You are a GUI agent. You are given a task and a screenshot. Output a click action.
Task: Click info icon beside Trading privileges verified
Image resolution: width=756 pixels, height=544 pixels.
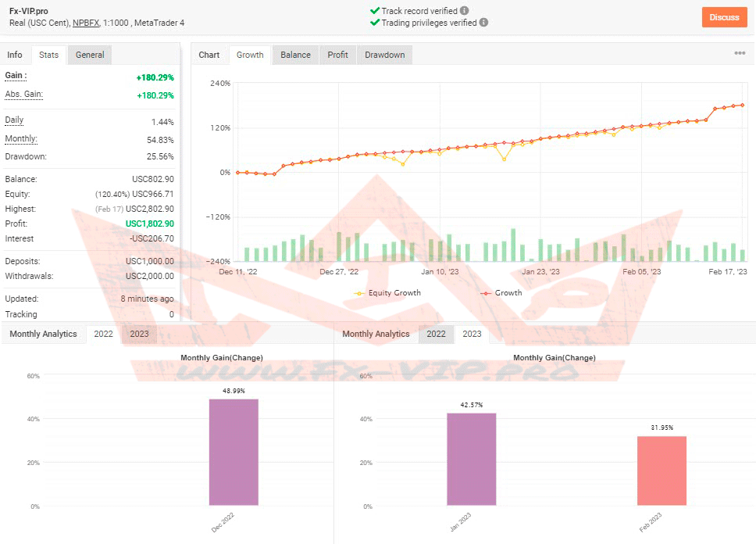(483, 23)
